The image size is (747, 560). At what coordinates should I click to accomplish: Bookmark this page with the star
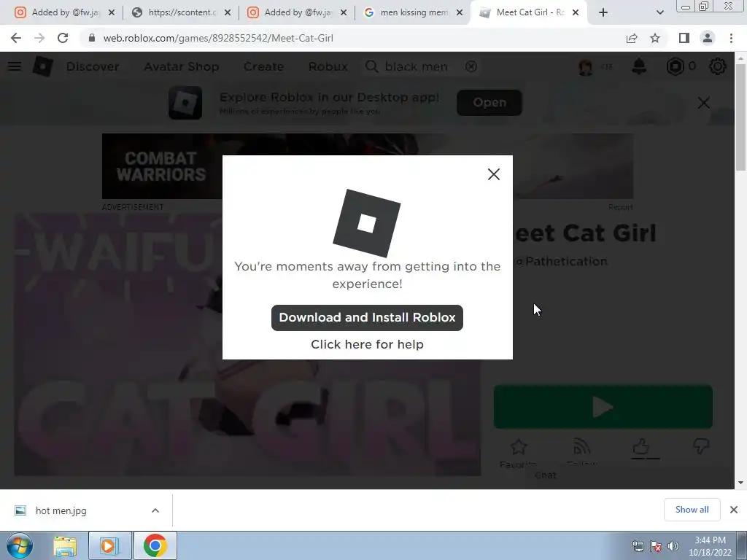pos(655,38)
